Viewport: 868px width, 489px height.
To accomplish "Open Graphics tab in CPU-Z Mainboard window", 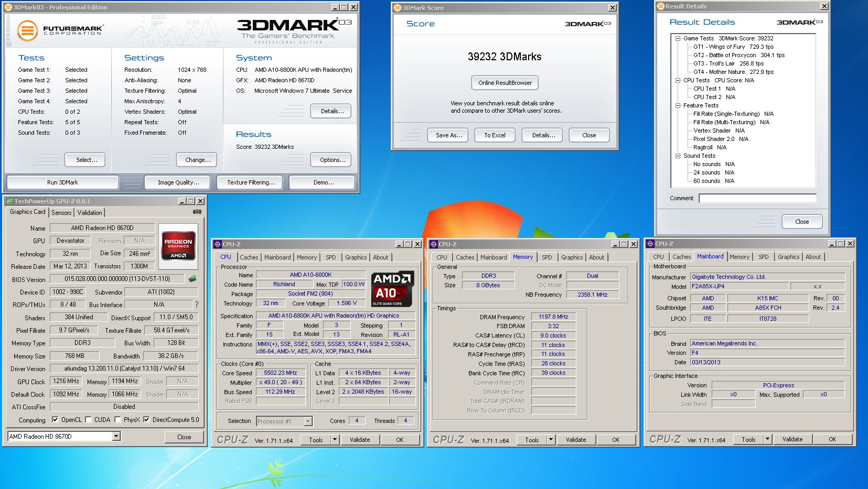I will (x=789, y=257).
